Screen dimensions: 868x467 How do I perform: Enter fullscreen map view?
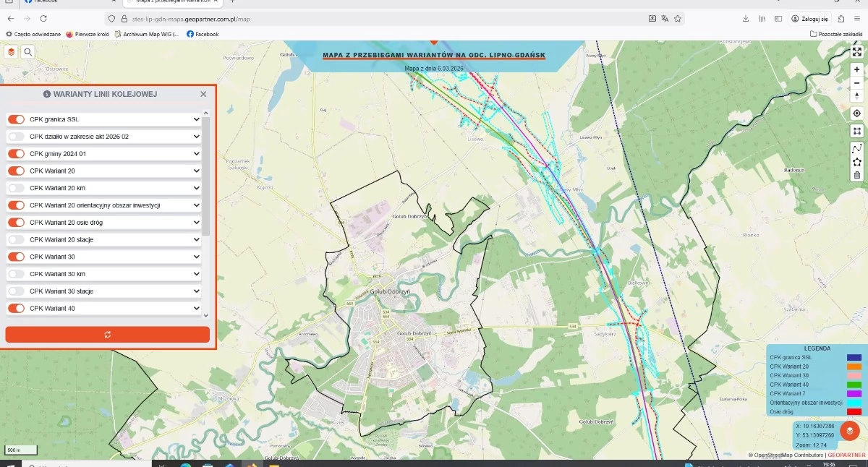(856, 52)
